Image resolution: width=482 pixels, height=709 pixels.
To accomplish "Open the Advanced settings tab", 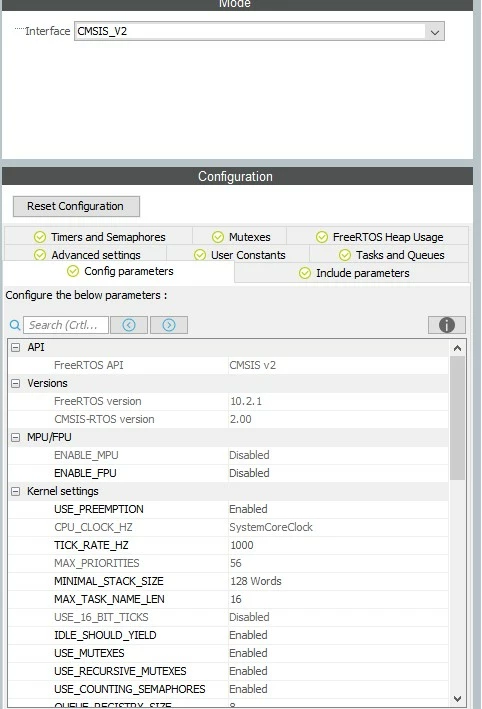I will tap(86, 255).
